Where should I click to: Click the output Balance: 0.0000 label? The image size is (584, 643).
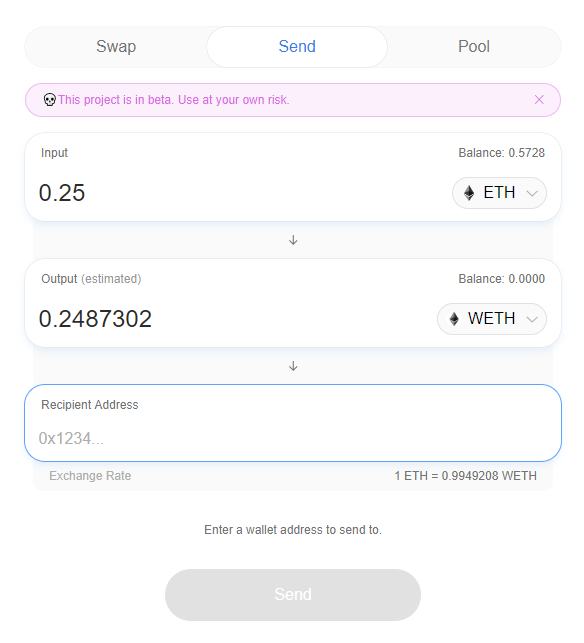pyautogui.click(x=501, y=279)
